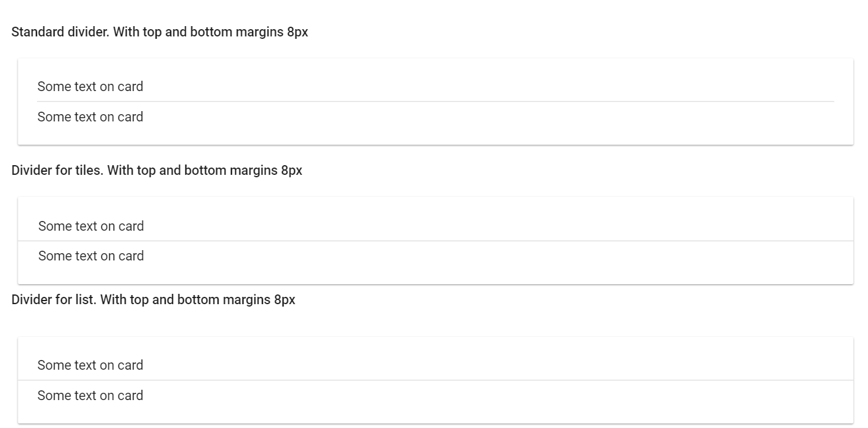The width and height of the screenshot is (868, 428).
Task: Select second text line in tiles divider card
Action: coord(91,256)
